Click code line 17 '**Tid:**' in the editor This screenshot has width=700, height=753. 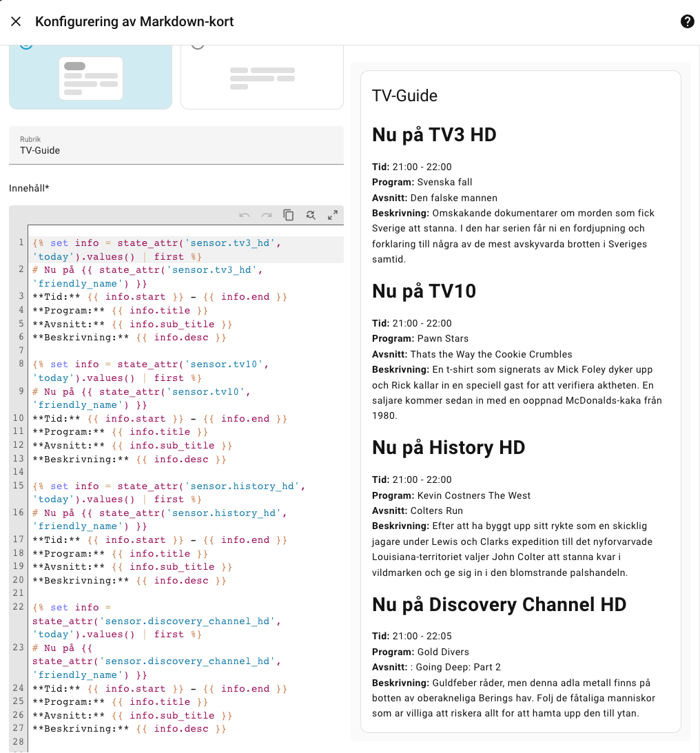tap(160, 540)
